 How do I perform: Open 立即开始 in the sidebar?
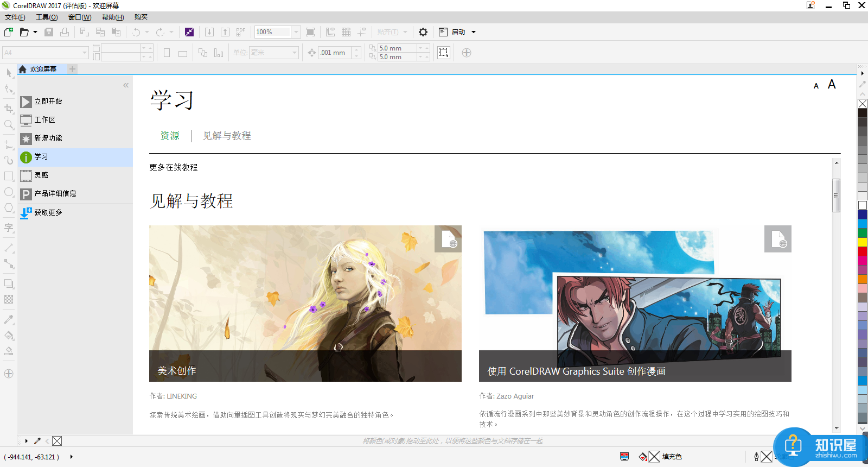point(75,102)
